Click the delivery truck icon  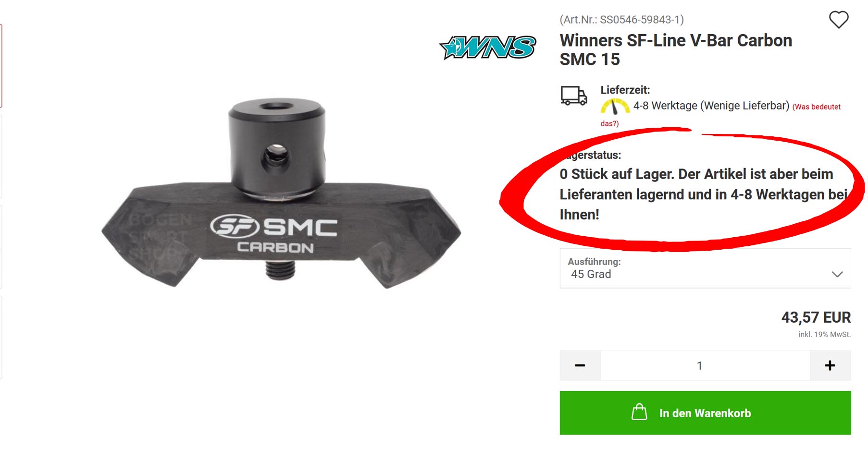pos(574,96)
